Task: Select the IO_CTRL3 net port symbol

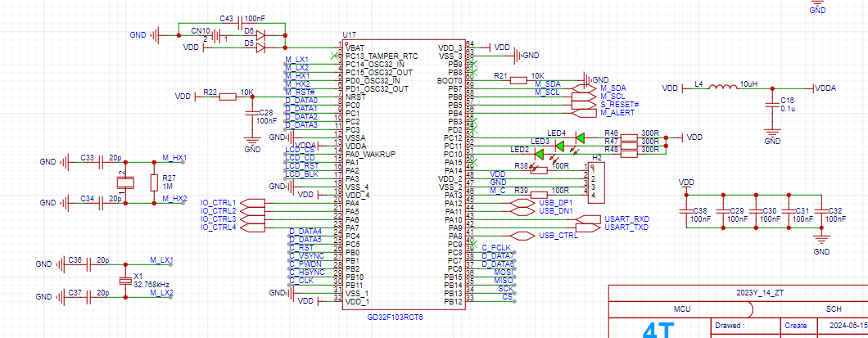Action: (x=252, y=219)
